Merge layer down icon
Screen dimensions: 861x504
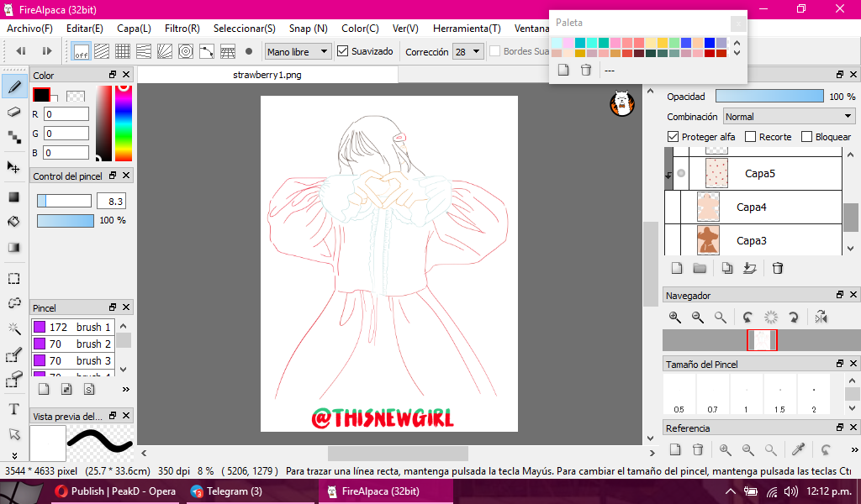pyautogui.click(x=749, y=268)
